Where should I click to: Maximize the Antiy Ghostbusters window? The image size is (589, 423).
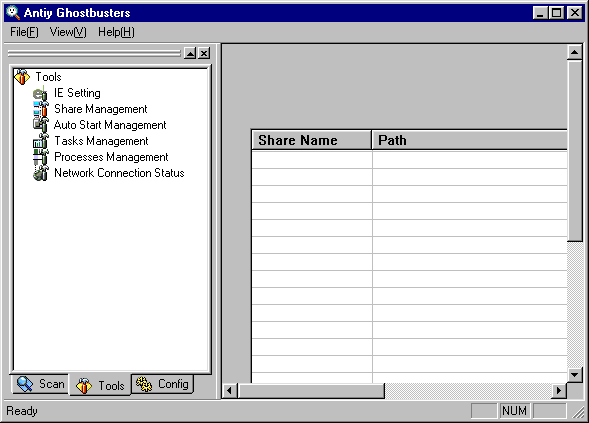tap(556, 13)
